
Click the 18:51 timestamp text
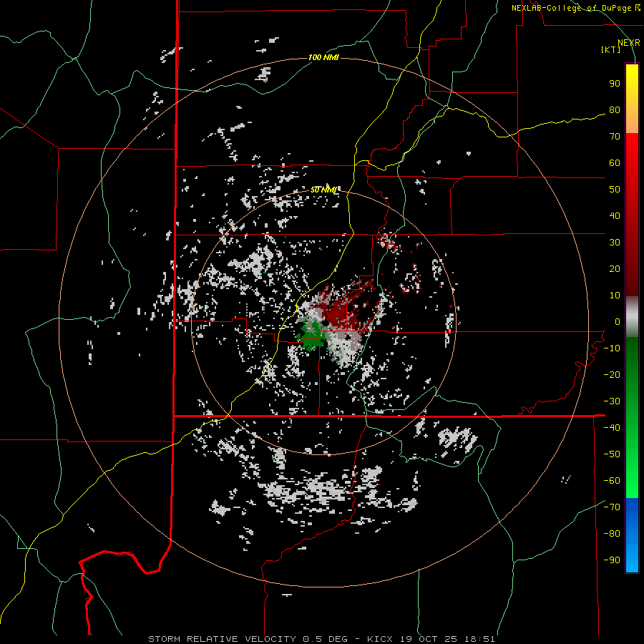(479, 639)
